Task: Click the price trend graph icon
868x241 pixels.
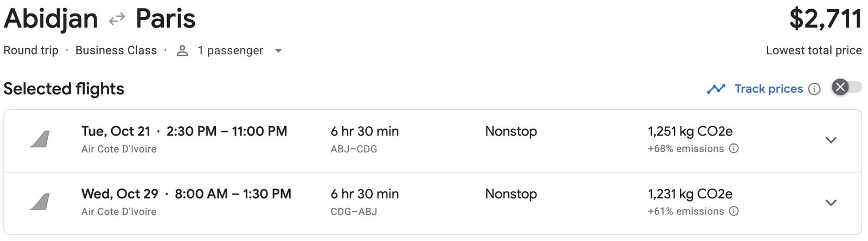Action: click(716, 89)
